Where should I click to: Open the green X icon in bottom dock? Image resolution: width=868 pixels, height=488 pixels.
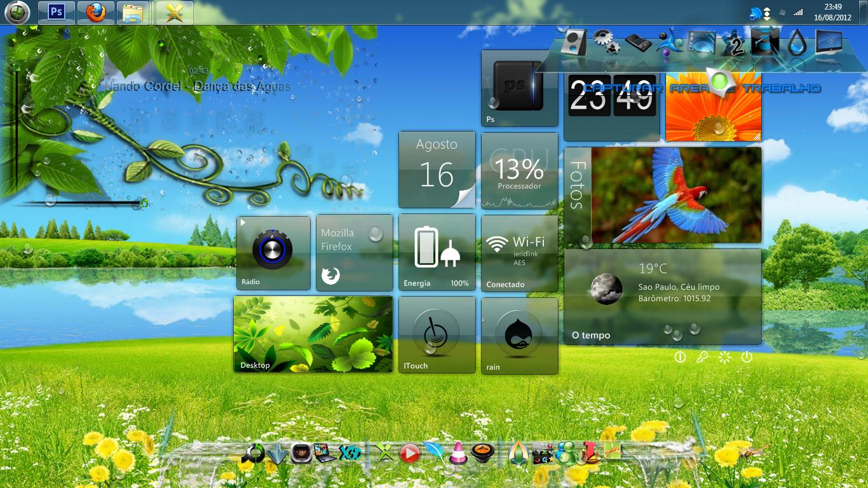coord(384,452)
